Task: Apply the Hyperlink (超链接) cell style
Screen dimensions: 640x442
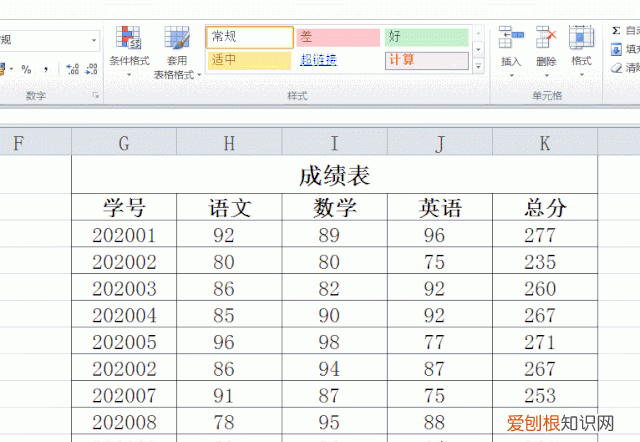Action: tap(318, 60)
